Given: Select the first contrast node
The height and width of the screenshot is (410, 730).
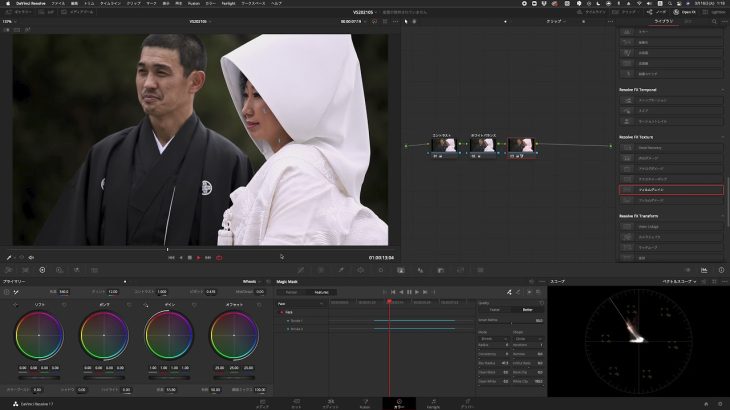Looking at the screenshot, I should pyautogui.click(x=444, y=147).
